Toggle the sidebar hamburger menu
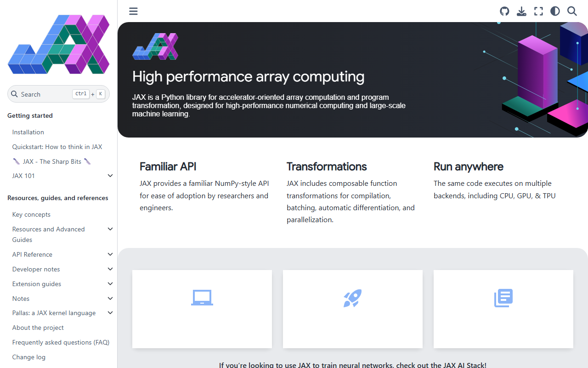This screenshot has height=368, width=588. pos(133,11)
